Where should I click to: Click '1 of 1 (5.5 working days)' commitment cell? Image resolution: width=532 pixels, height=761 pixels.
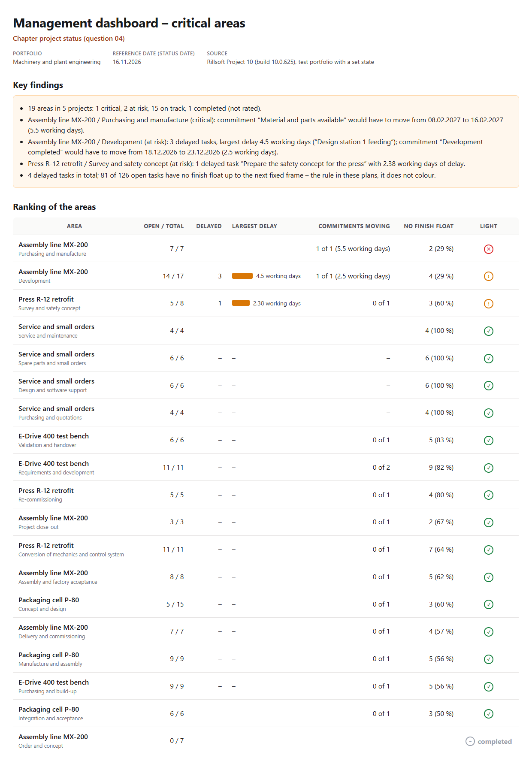353,249
